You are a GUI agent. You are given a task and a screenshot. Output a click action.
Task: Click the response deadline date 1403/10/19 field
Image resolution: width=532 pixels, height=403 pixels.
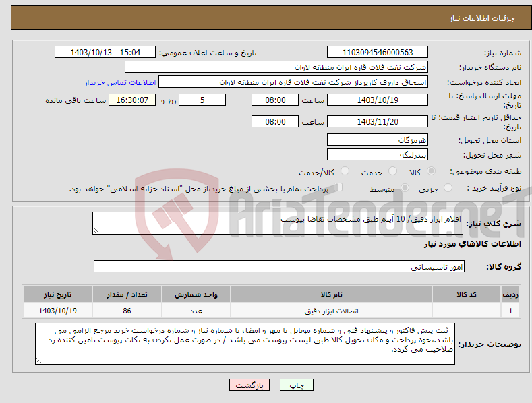point(378,100)
